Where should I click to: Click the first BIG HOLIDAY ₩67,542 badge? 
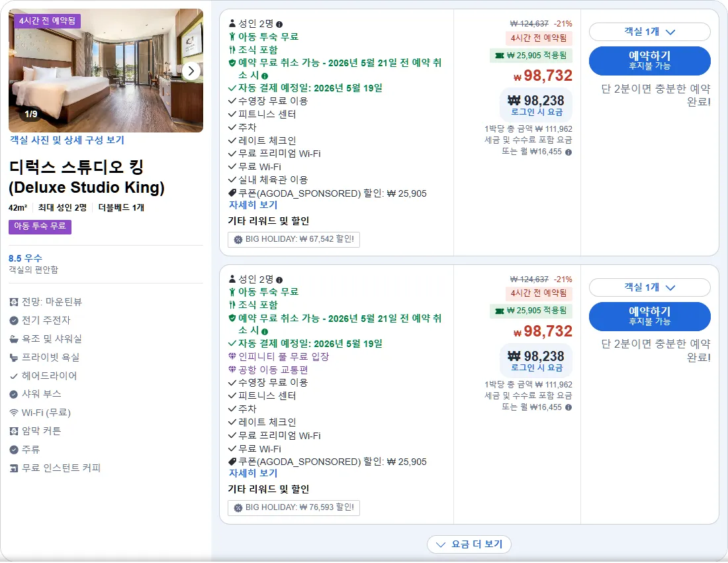[x=294, y=239]
